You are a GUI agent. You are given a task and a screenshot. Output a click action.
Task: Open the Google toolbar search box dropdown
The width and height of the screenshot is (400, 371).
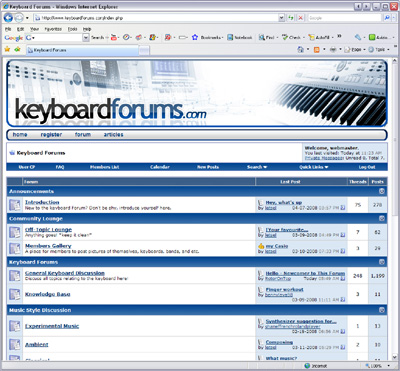click(86, 37)
